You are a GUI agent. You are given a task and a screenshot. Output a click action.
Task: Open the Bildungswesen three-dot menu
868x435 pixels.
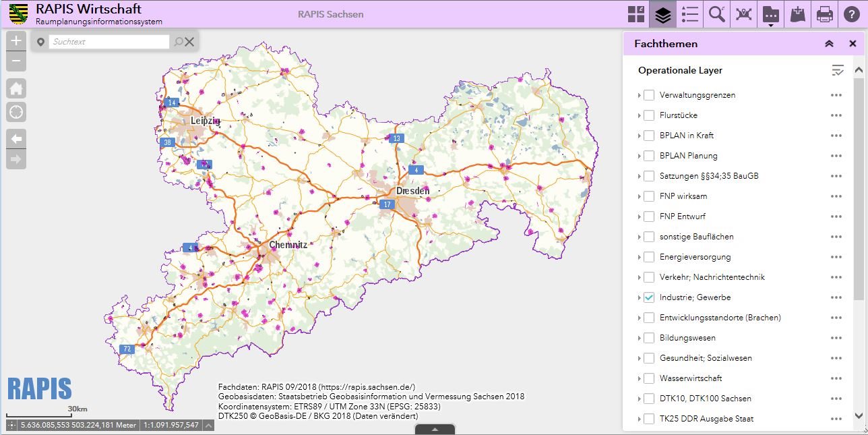(836, 338)
